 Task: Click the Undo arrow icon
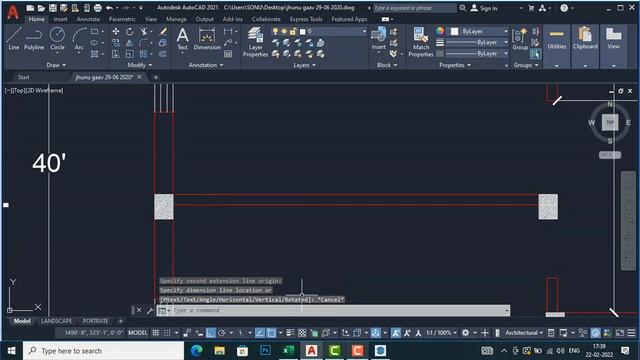[x=109, y=8]
